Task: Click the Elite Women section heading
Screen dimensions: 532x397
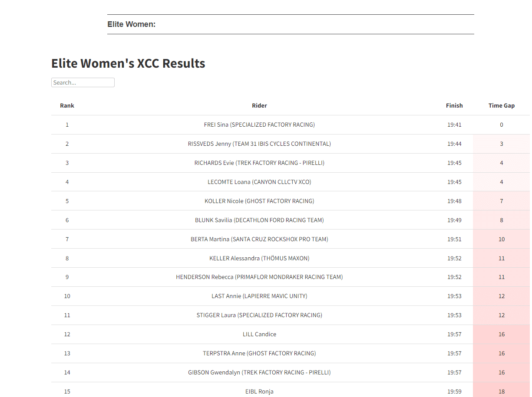Action: [x=131, y=24]
